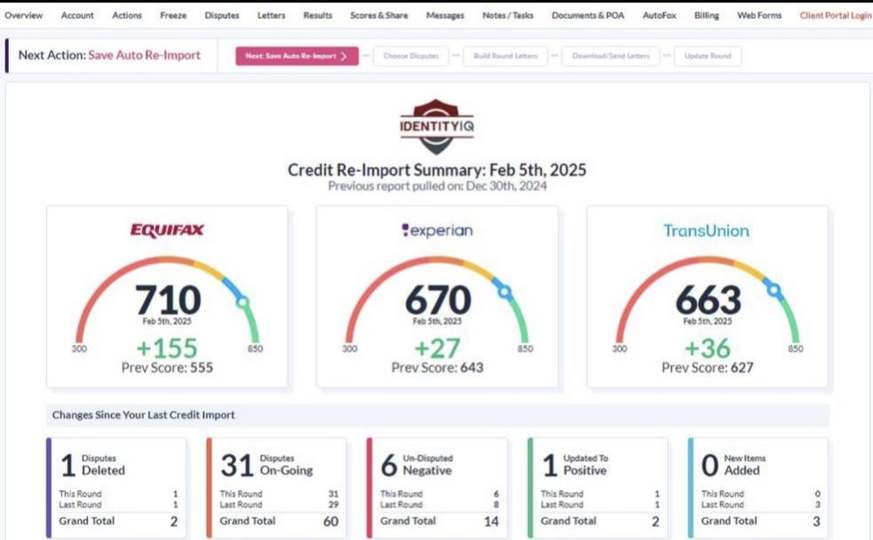
Task: Click the Experian logo
Action: point(437,230)
